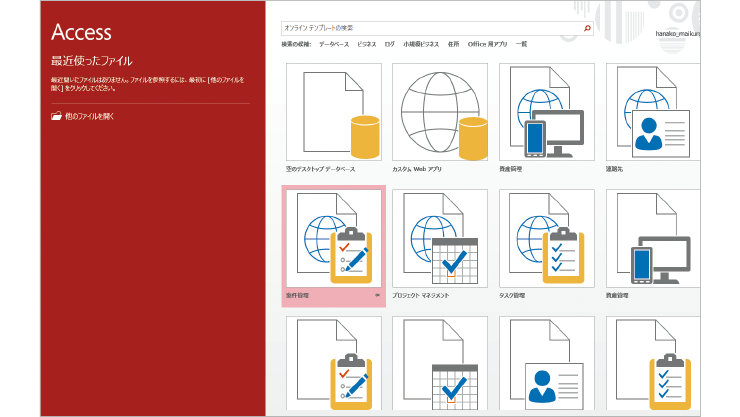Search suggested category 一覧

521,44
